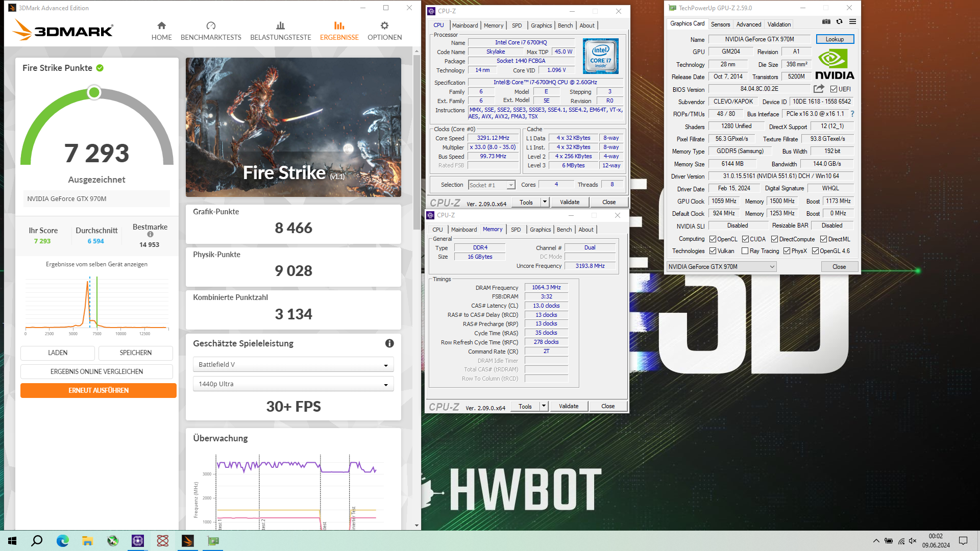
Task: Switch to 3DMark taskbar icon
Action: (188, 541)
